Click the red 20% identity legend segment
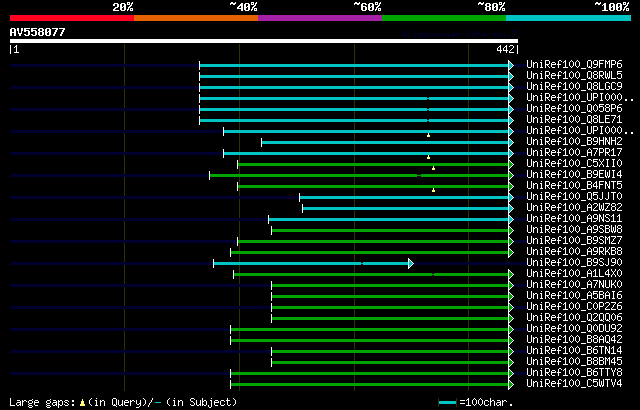 pos(72,18)
